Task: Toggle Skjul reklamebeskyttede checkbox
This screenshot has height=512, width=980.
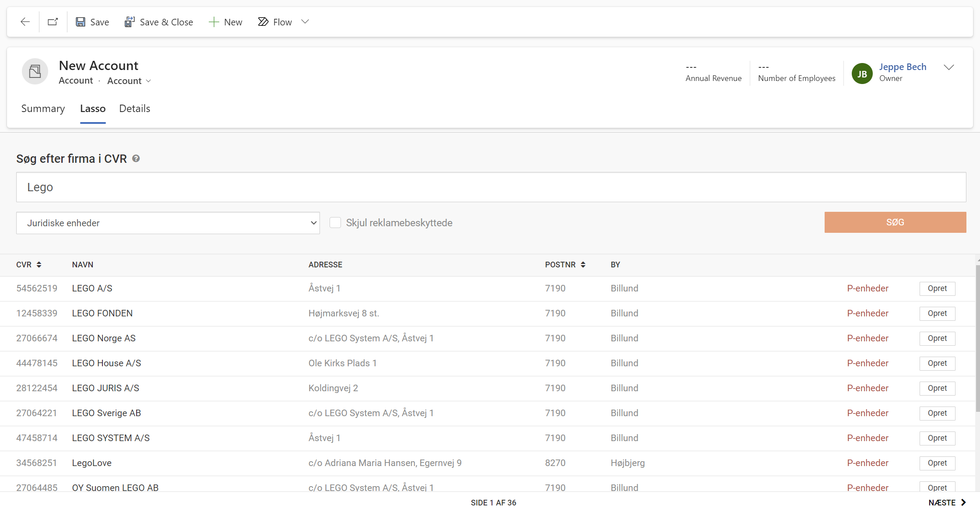Action: 335,223
